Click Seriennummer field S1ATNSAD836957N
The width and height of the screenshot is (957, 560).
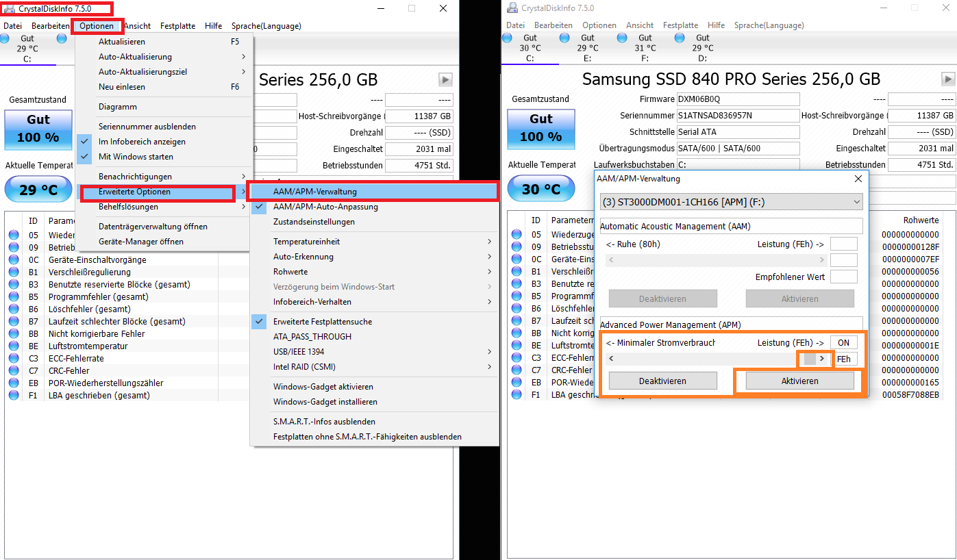[x=738, y=115]
